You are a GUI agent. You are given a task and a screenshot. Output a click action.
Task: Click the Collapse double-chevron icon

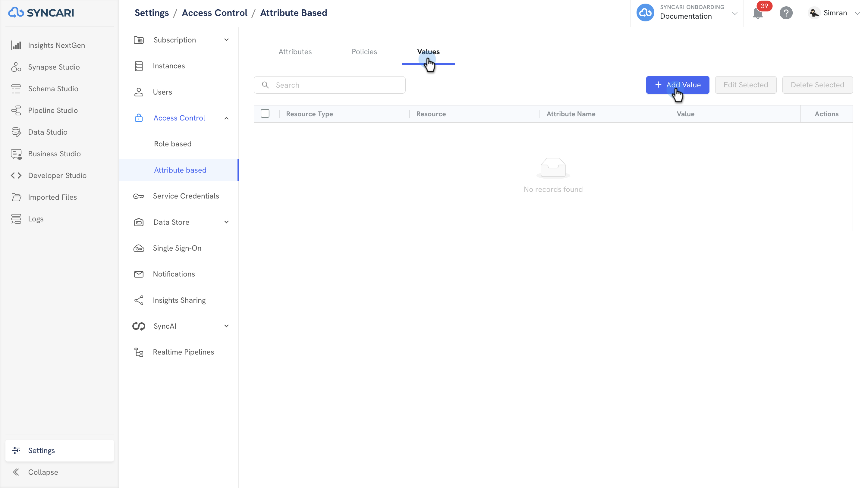point(16,472)
